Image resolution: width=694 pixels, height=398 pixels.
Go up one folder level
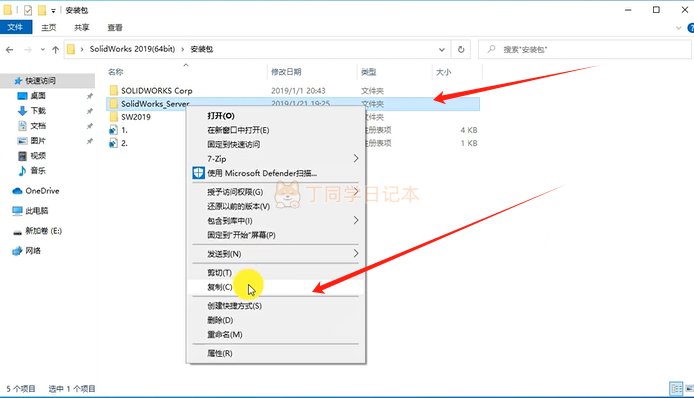tap(55, 50)
